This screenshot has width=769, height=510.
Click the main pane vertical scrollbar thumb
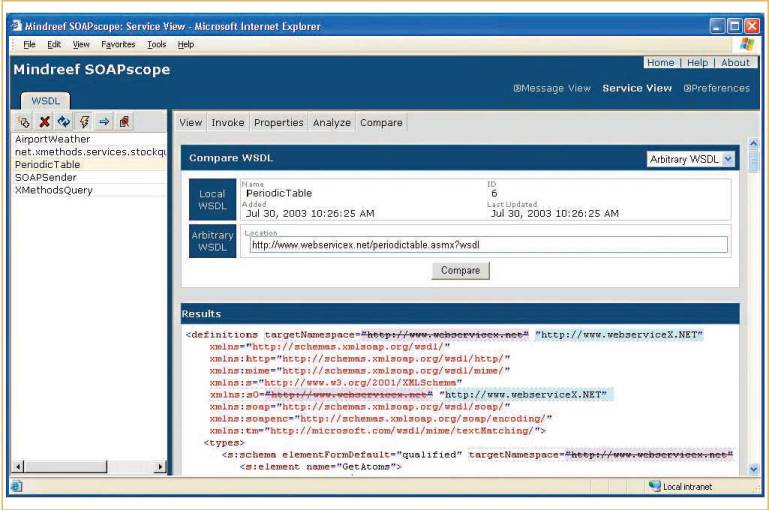click(x=754, y=161)
